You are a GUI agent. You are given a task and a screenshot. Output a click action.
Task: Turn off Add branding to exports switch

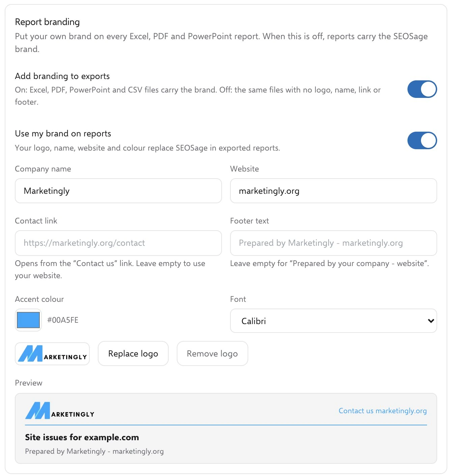point(422,89)
